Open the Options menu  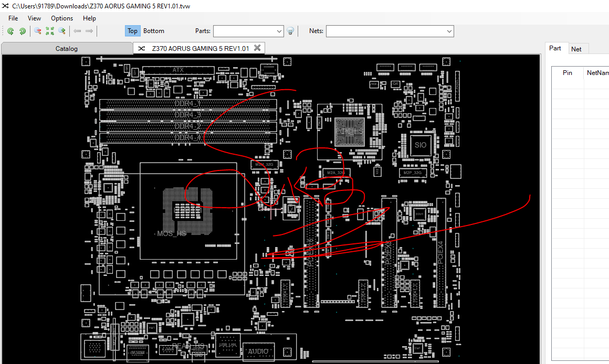coord(62,18)
